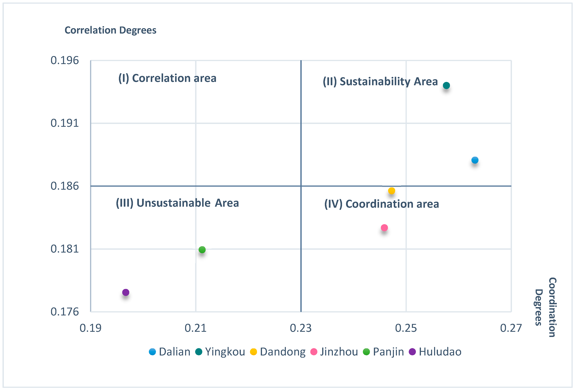Click the Dalian legend color marker
Viewport: 575px width, 392px height.
point(152,352)
